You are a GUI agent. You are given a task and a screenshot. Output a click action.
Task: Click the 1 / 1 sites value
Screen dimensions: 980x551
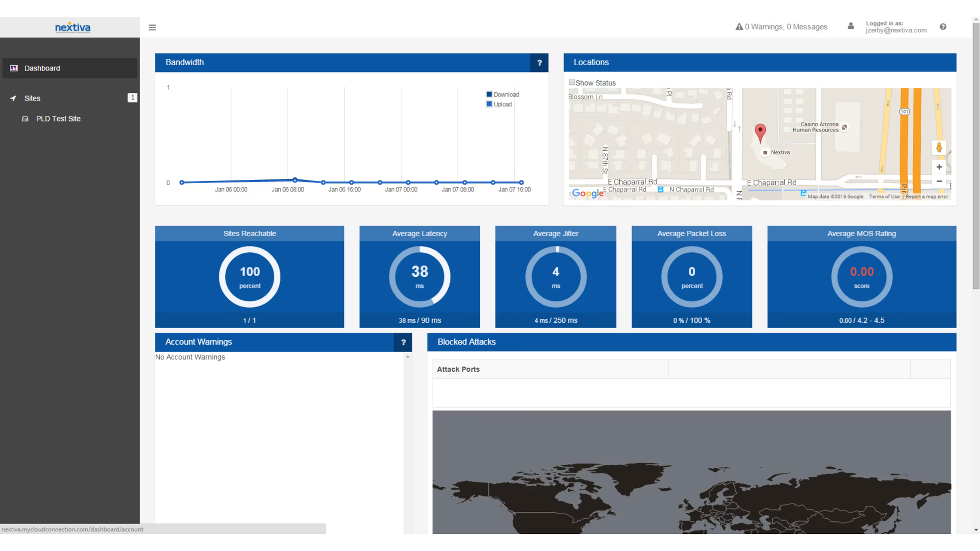[249, 321]
